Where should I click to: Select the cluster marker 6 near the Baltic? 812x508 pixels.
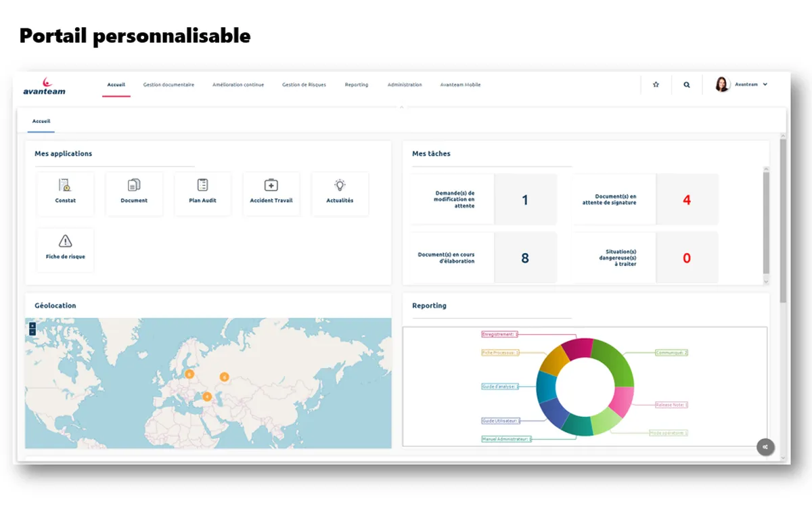click(x=189, y=374)
